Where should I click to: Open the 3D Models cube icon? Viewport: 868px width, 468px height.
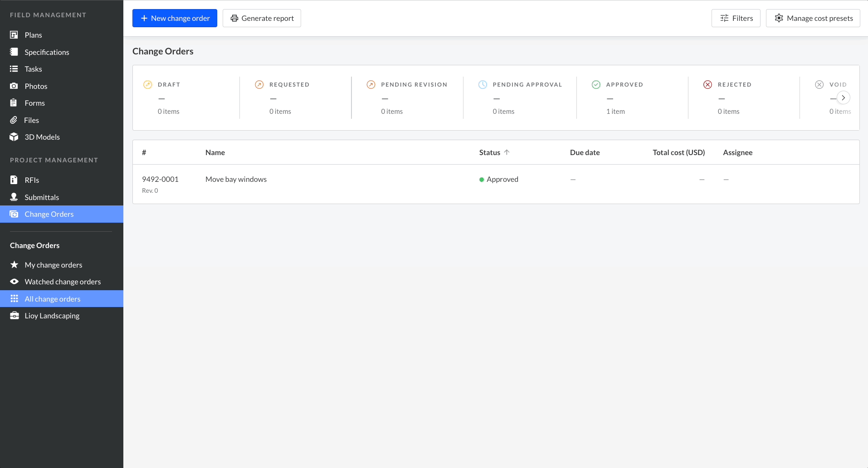click(x=14, y=137)
